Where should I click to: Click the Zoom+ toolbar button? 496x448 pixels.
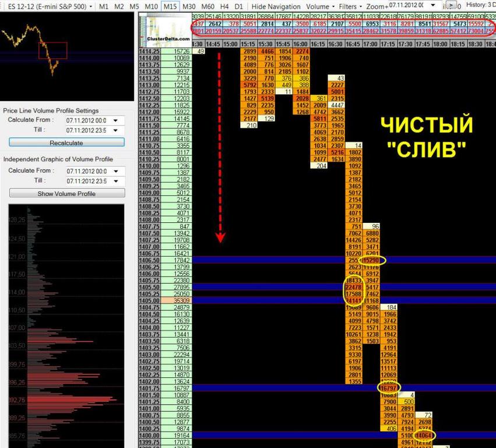point(377,6)
